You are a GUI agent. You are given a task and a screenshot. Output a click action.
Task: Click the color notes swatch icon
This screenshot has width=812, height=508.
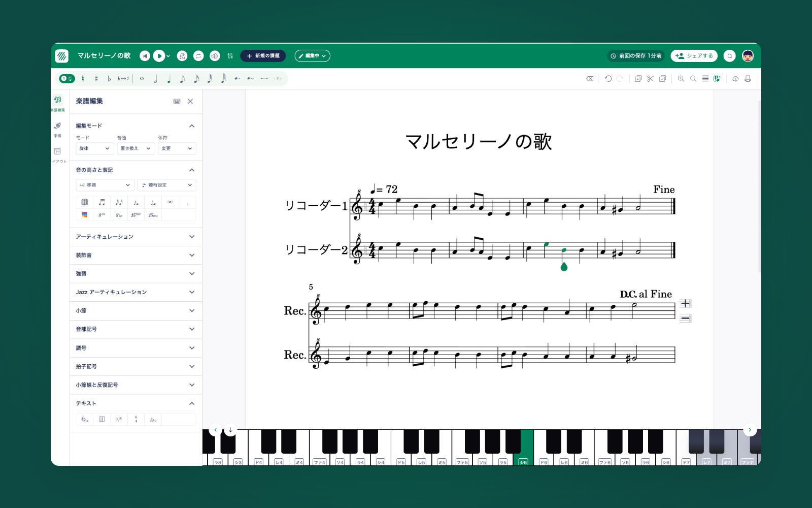[x=85, y=215]
